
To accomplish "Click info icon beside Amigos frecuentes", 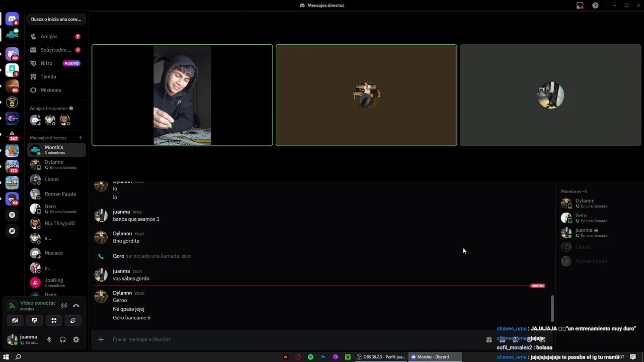I will [x=71, y=108].
